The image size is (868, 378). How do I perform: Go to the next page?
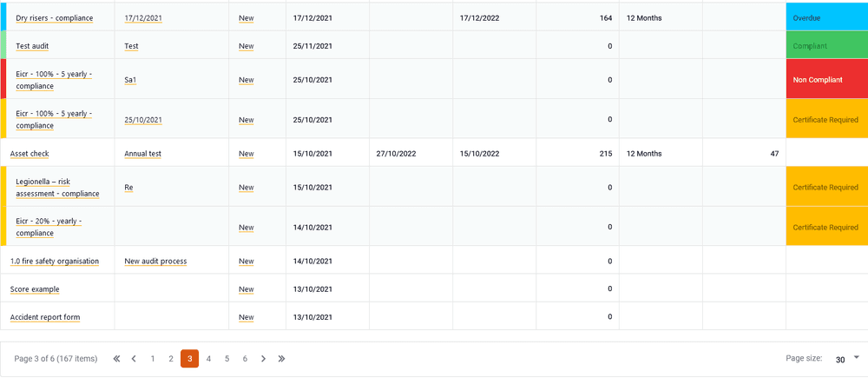point(264,359)
